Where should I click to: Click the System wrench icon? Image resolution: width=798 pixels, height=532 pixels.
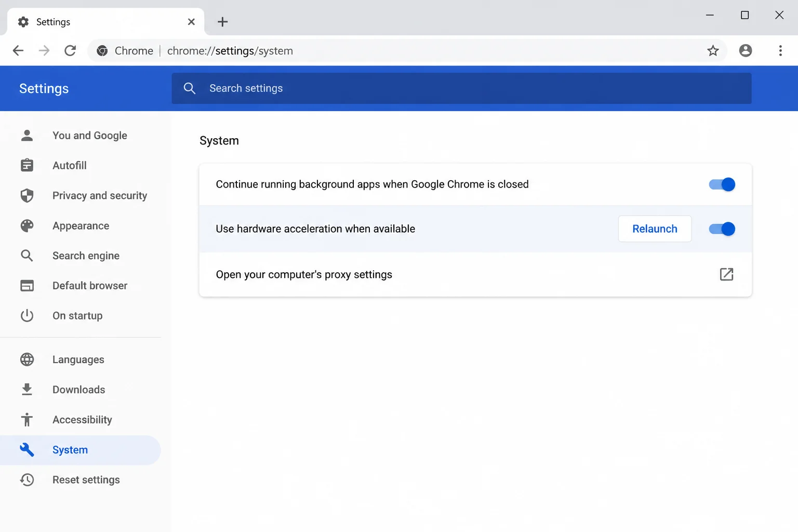tap(27, 450)
